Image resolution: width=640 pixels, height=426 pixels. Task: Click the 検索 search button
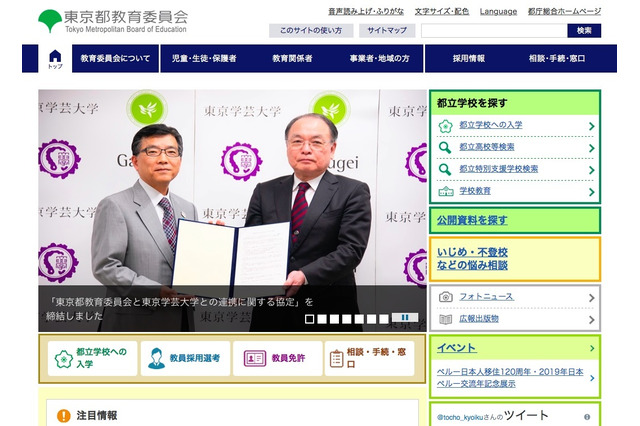[584, 31]
